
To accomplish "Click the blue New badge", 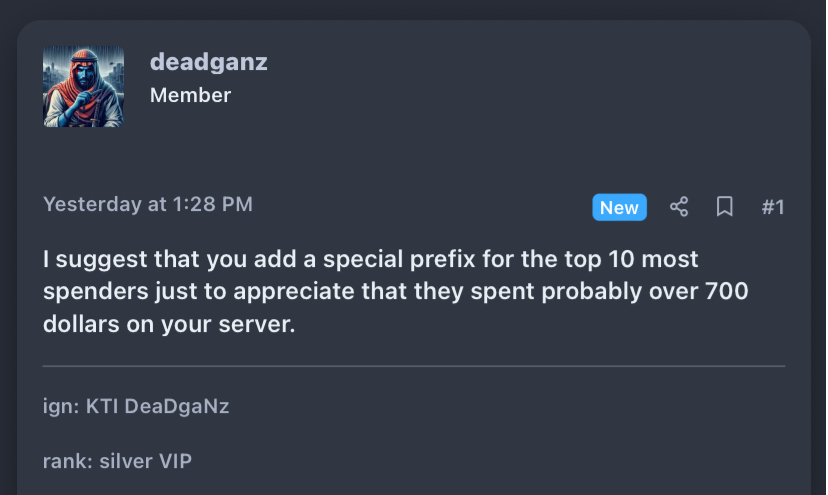I will tap(619, 207).
